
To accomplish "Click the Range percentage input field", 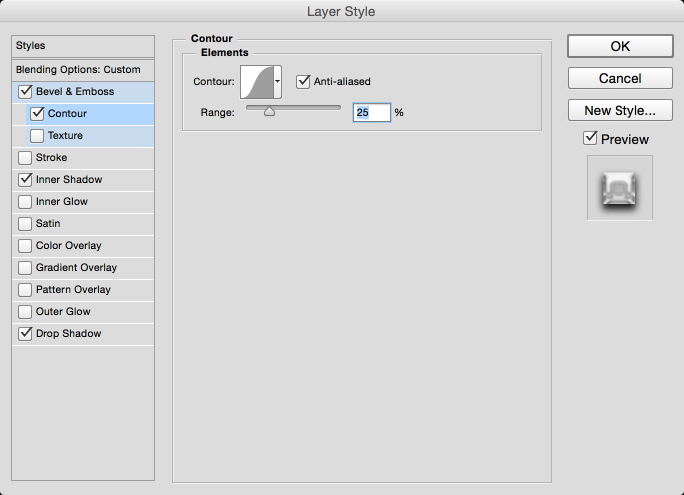I will coord(372,113).
